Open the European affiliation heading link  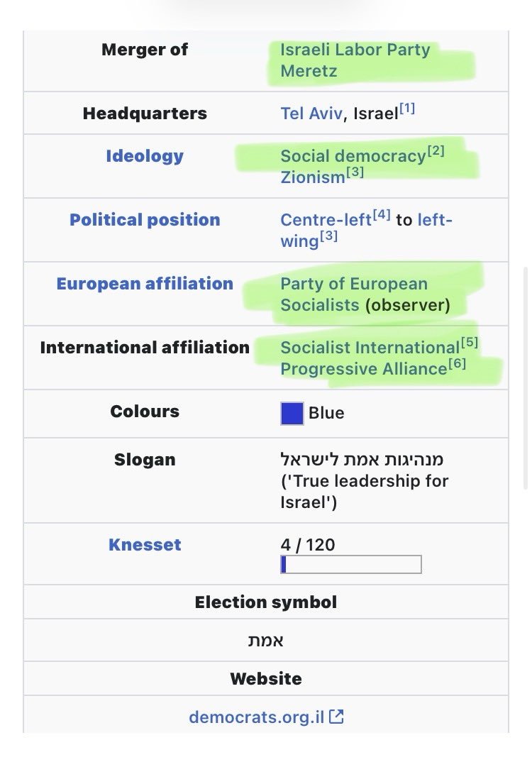pyautogui.click(x=145, y=284)
